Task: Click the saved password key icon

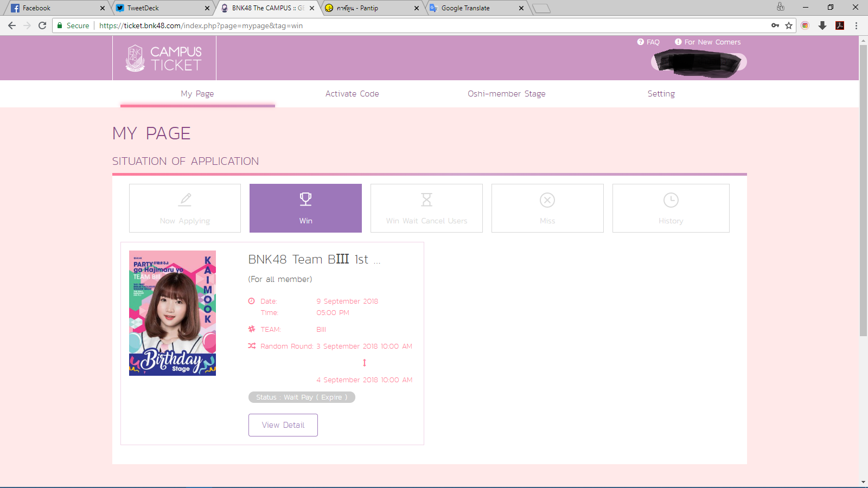Action: 775,25
